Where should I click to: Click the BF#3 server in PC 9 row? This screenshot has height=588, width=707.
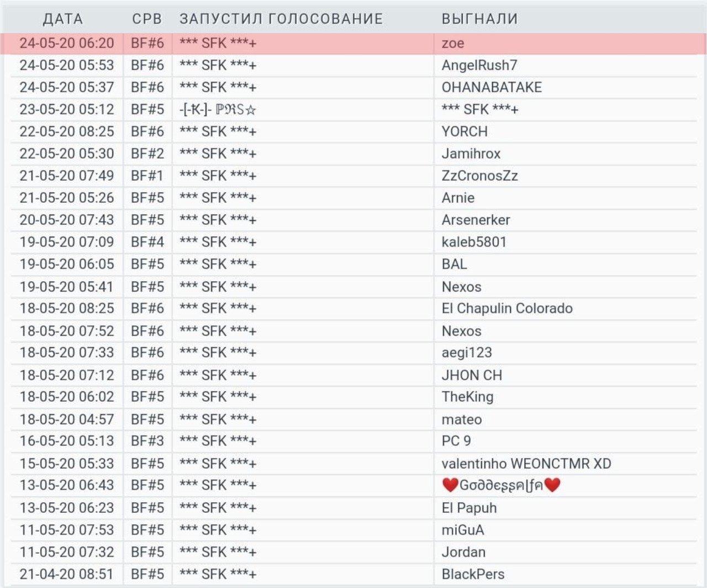(147, 441)
